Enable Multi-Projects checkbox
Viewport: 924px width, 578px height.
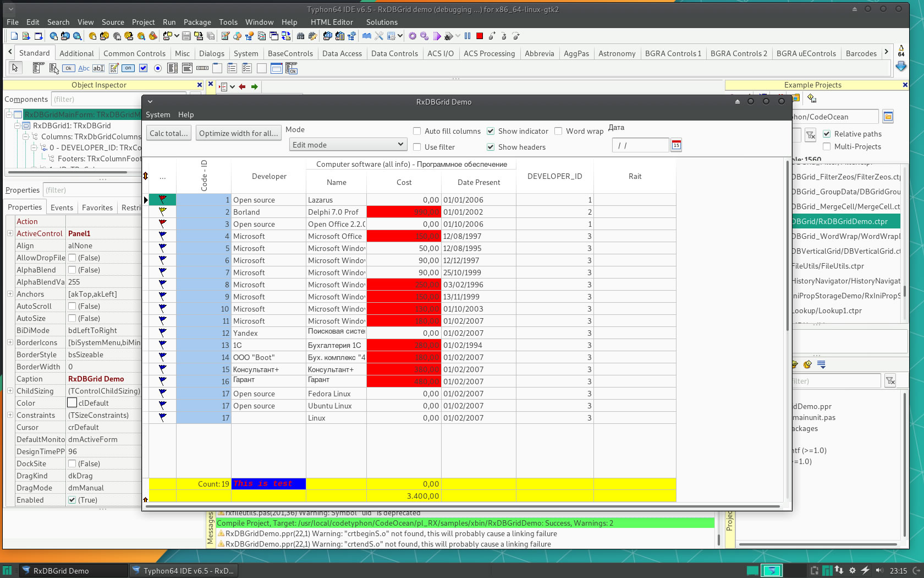(x=827, y=146)
